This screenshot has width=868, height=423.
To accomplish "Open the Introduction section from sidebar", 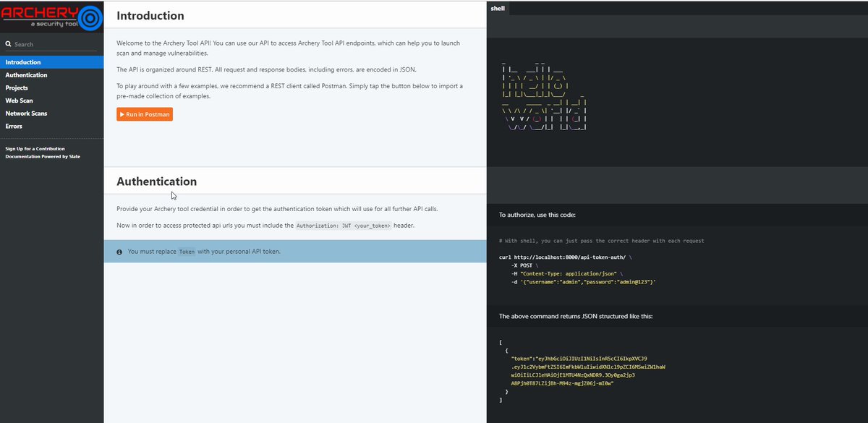I will [22, 63].
